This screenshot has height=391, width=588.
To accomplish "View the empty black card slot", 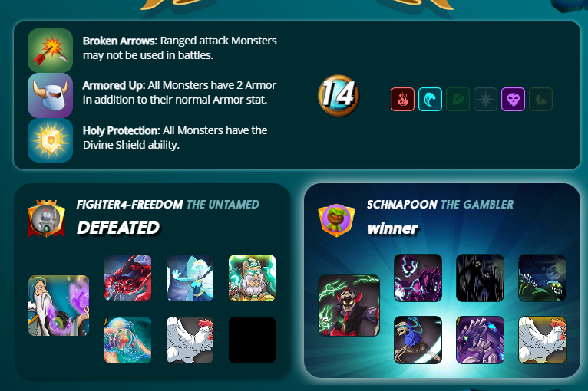I will coord(253,340).
